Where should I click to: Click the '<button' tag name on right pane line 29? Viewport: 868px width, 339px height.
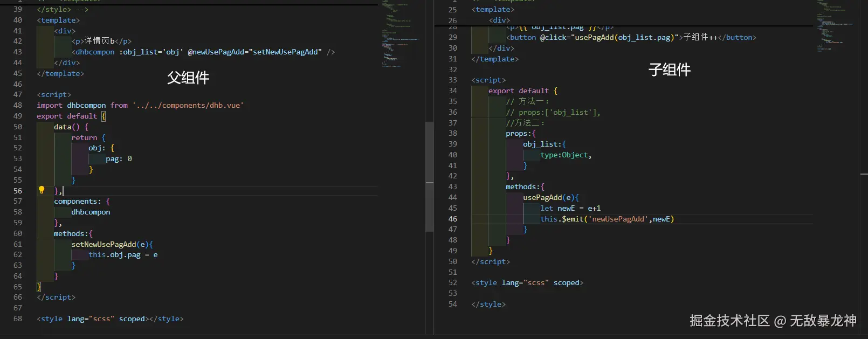(x=521, y=37)
